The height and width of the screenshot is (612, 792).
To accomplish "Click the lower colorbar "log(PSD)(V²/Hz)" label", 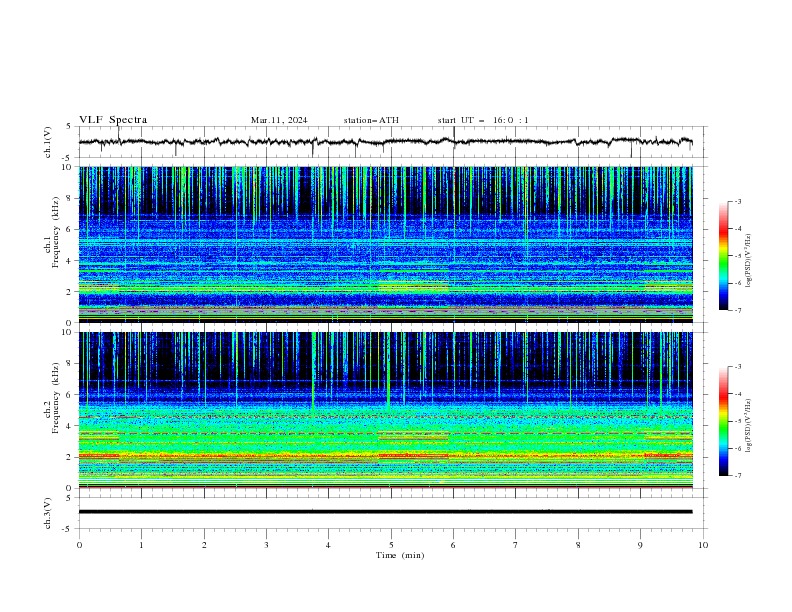I will point(748,425).
